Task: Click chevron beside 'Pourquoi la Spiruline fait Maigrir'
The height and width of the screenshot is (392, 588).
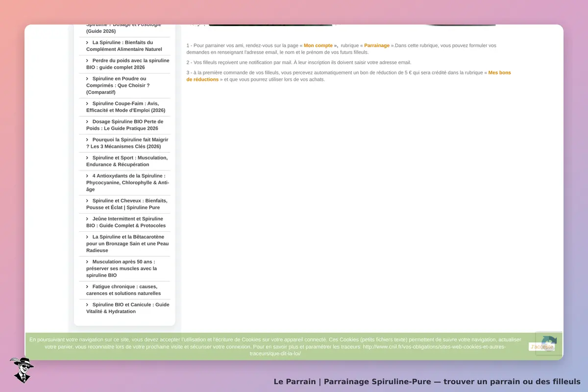Action: [x=87, y=140]
